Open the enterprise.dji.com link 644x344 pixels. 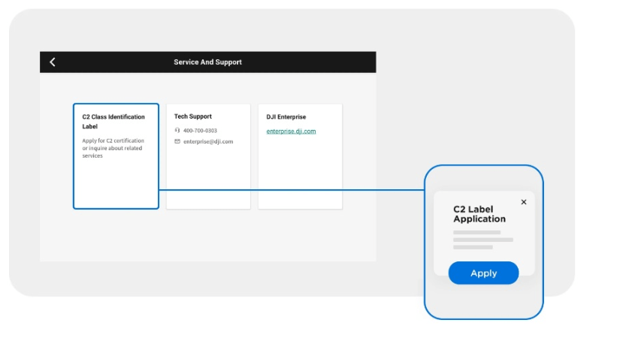coord(291,131)
